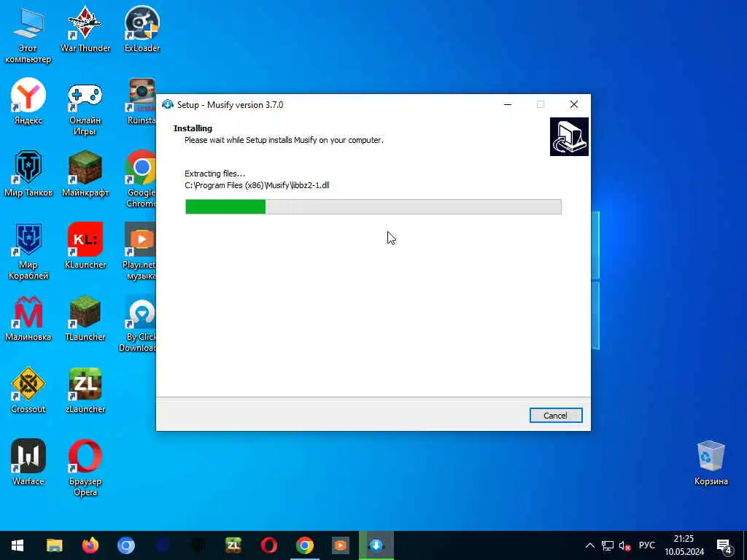The width and height of the screenshot is (747, 560).
Task: Show hidden system tray icons
Action: point(589,545)
